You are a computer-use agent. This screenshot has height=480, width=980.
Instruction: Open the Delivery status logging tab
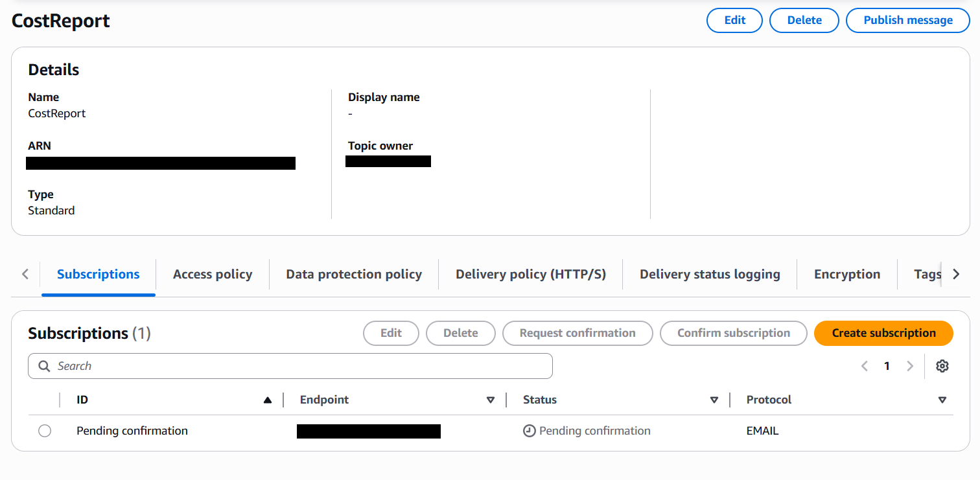tap(710, 274)
